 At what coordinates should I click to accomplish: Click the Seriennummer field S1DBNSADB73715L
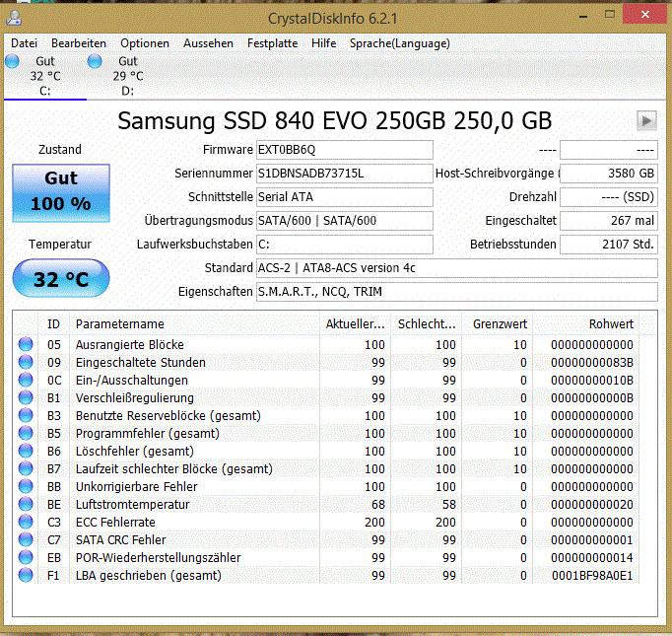(x=345, y=174)
